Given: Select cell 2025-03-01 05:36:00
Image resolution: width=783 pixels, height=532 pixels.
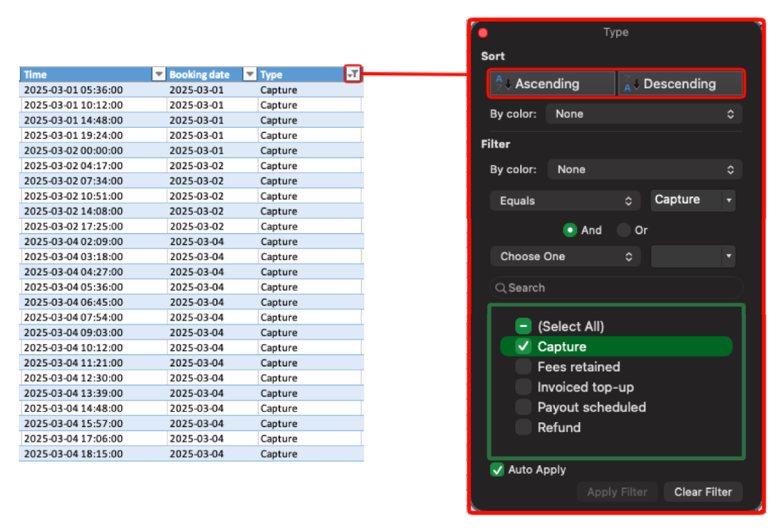Looking at the screenshot, I should [93, 90].
